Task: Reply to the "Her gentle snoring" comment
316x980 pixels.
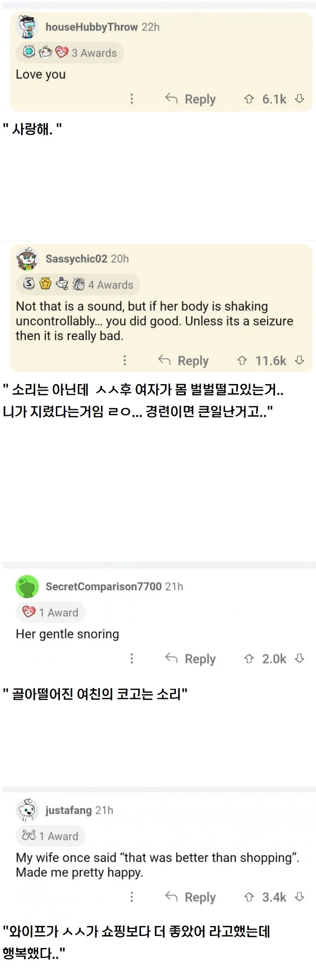Action: 190,659
